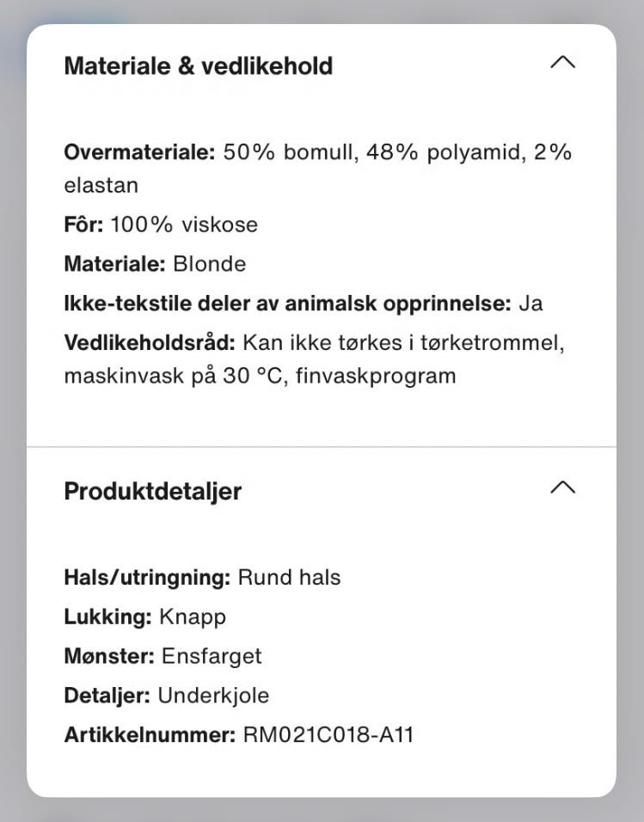
Task: Click the Rund hals value
Action: point(289,577)
